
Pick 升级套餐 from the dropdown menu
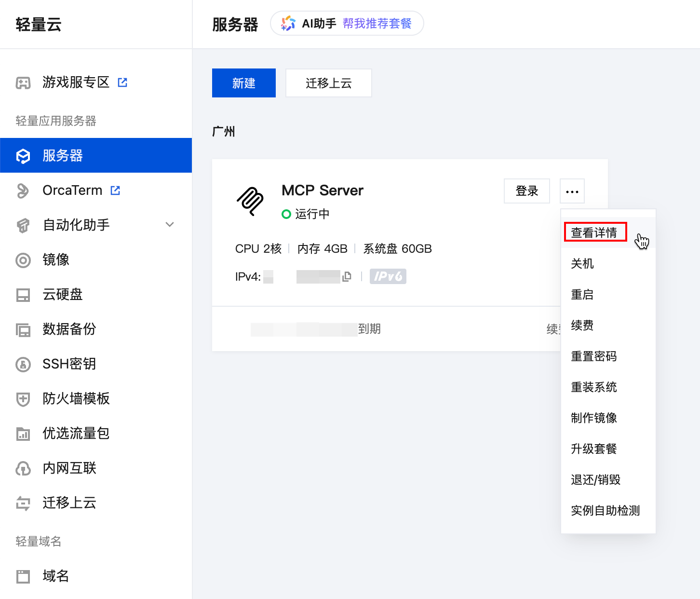point(608,449)
